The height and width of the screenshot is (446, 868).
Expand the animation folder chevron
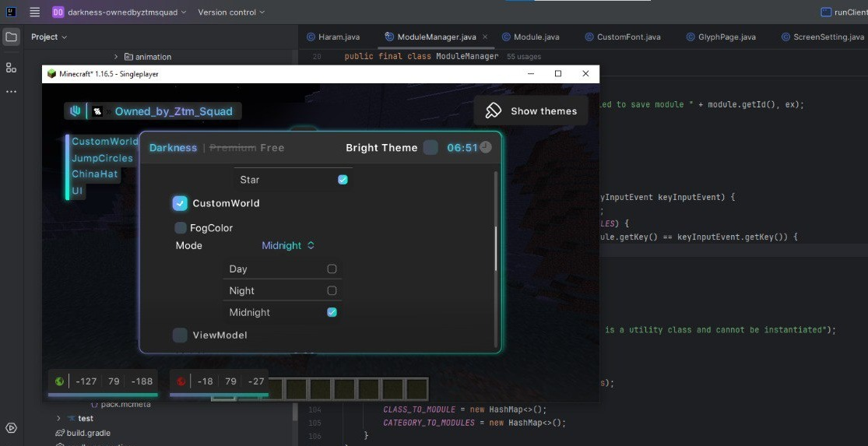point(116,57)
